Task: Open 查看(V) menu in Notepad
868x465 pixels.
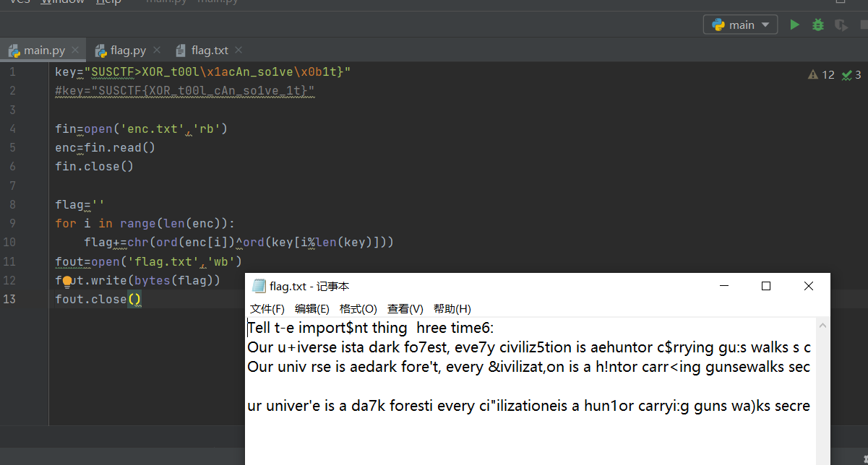Action: tap(405, 309)
